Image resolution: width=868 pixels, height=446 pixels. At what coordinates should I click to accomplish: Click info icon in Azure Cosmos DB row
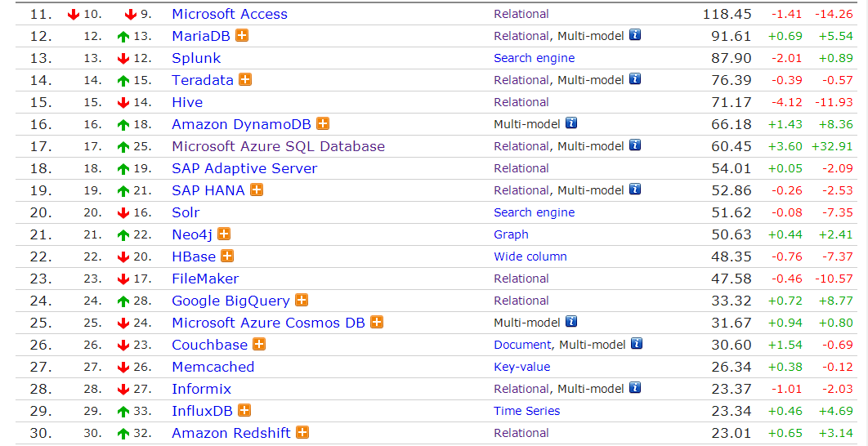click(572, 322)
